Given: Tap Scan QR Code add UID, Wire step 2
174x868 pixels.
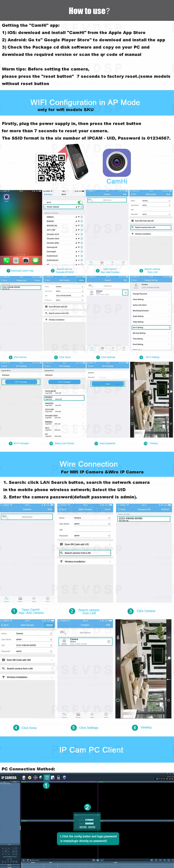Looking at the screenshot, I should pos(85,544).
